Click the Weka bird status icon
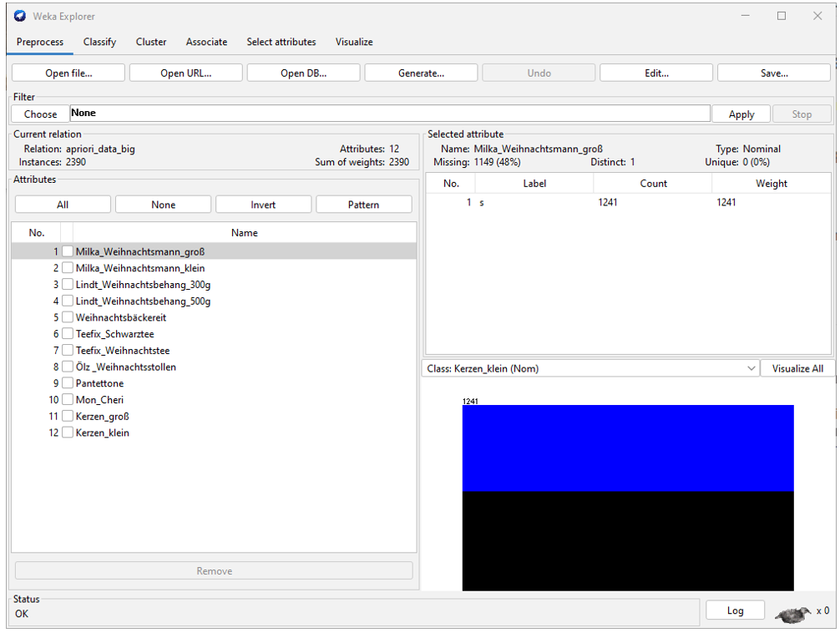The width and height of the screenshot is (840, 633). tap(793, 615)
